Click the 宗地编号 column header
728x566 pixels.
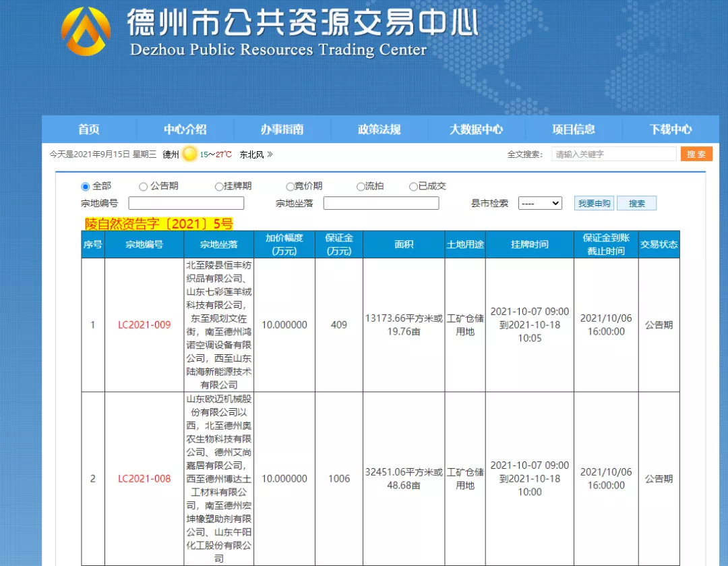coord(144,244)
